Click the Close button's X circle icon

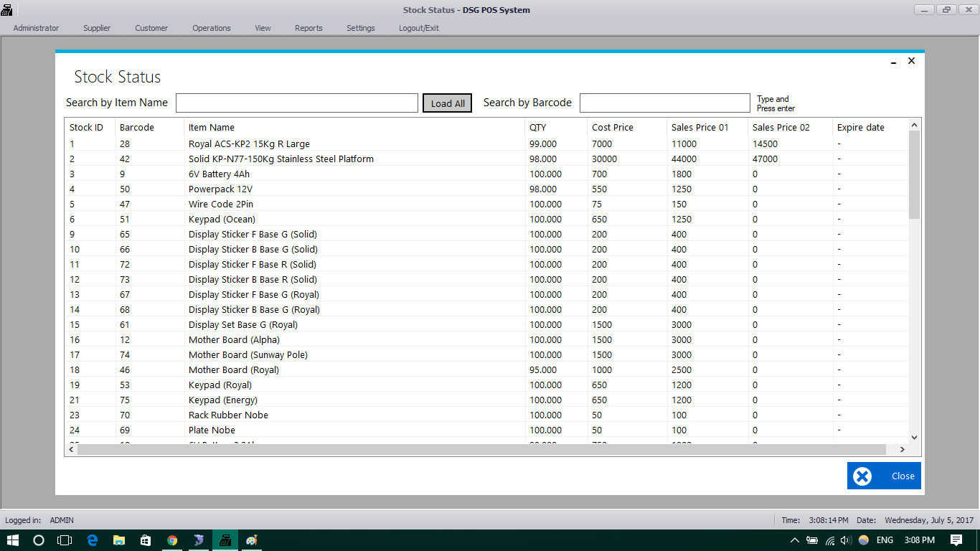pyautogui.click(x=862, y=476)
